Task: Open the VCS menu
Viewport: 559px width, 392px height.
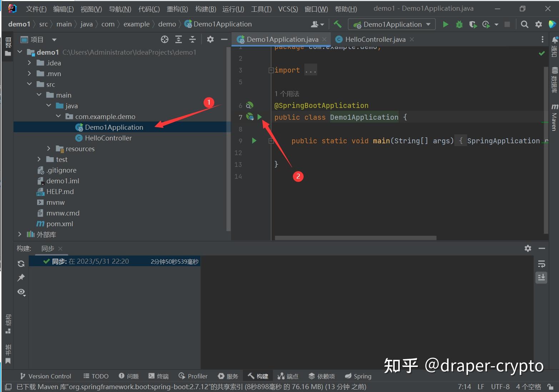Action: (x=288, y=9)
